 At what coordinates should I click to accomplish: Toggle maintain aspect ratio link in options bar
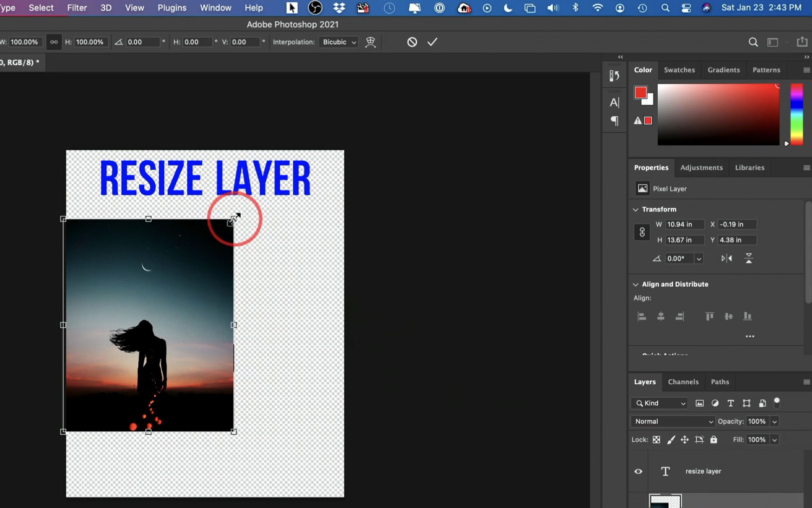pos(54,42)
